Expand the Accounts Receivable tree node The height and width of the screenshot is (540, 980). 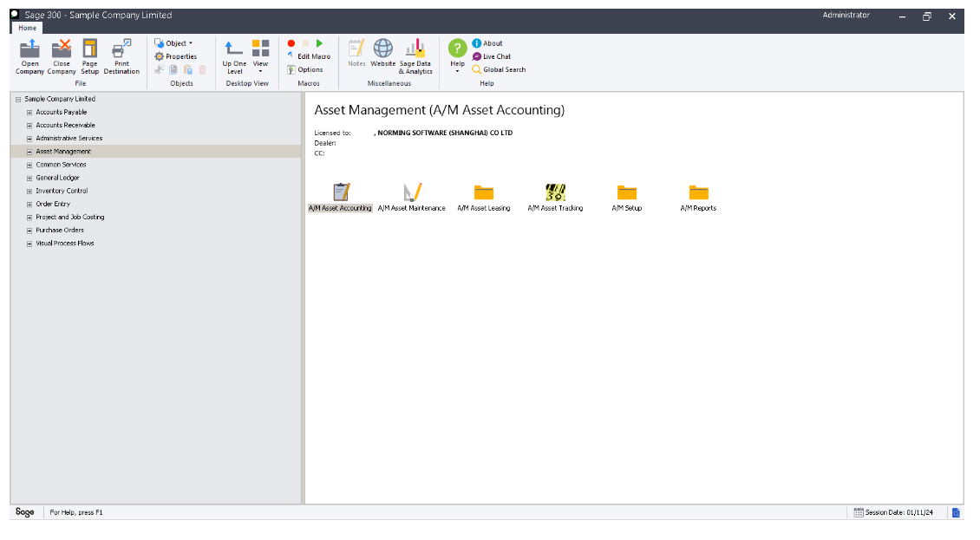29,126
